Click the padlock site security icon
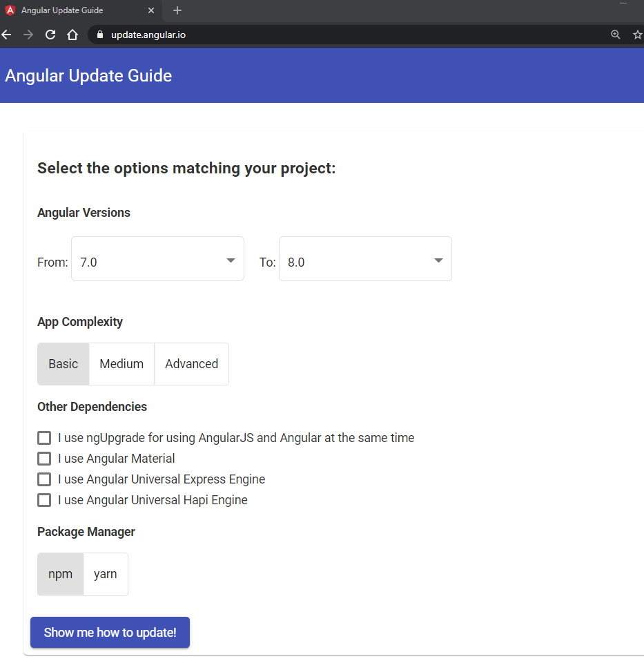This screenshot has width=644, height=670. pyautogui.click(x=100, y=35)
